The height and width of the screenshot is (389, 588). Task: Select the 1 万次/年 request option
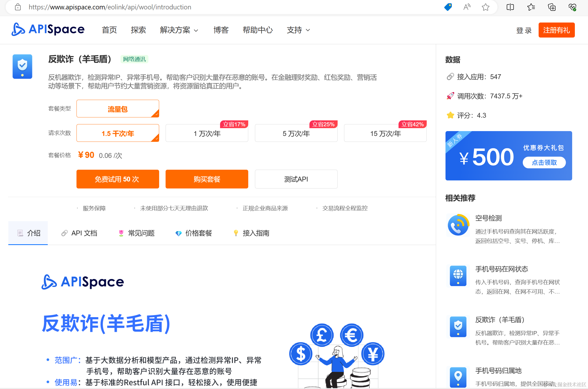click(207, 133)
